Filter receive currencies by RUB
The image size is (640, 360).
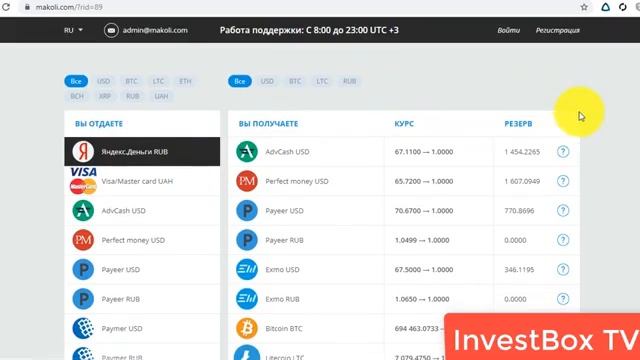pos(349,81)
